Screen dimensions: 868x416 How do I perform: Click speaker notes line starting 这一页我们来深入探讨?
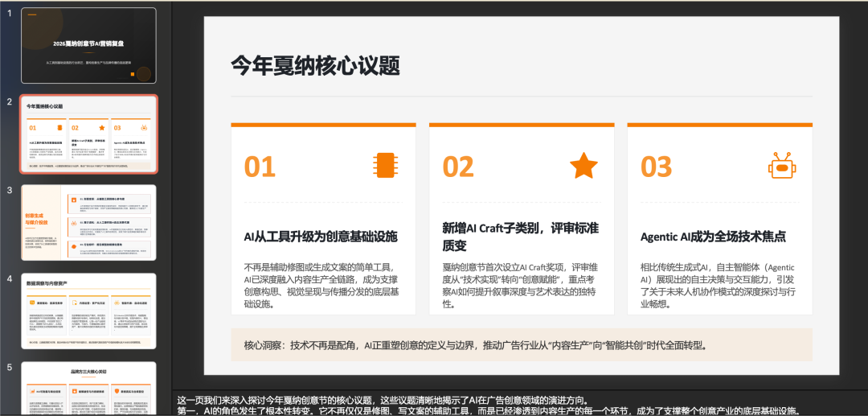click(382, 400)
